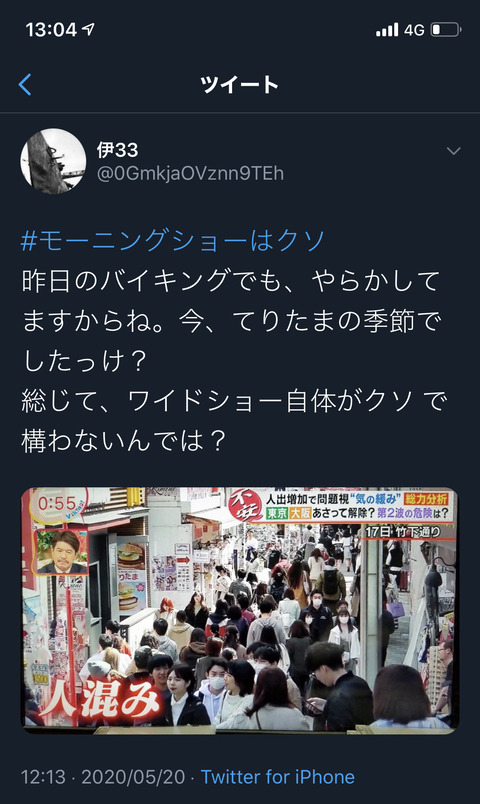480x804 pixels.
Task: Open the attached TV crowd photo
Action: coord(240,609)
